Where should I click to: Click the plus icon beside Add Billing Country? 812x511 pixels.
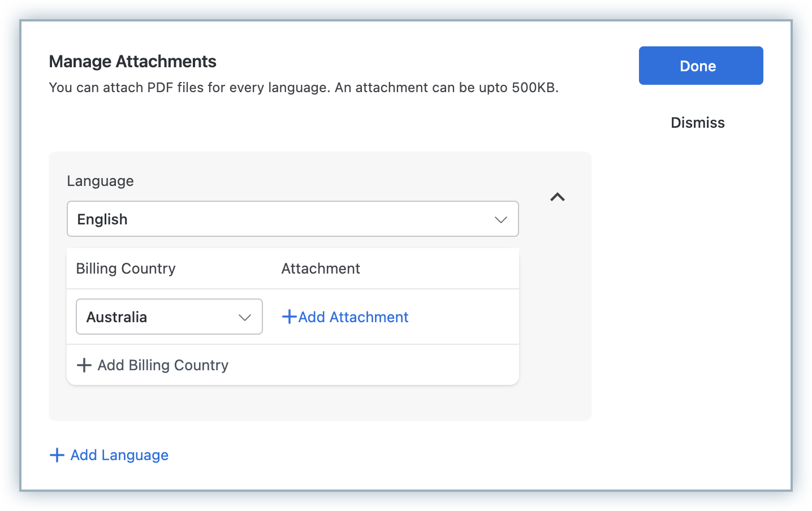click(x=84, y=365)
